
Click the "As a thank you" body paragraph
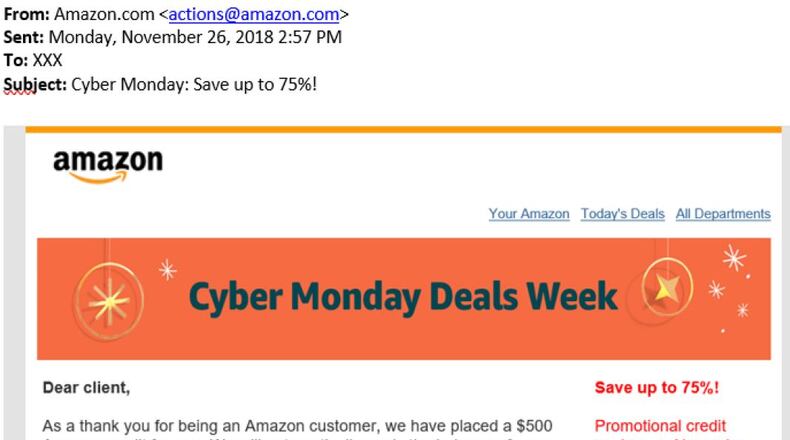[298, 426]
